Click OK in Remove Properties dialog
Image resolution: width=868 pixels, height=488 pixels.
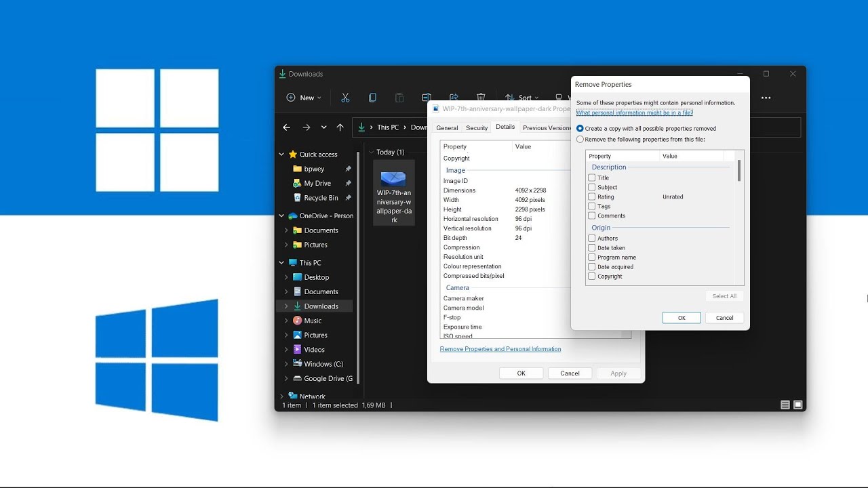[682, 318]
